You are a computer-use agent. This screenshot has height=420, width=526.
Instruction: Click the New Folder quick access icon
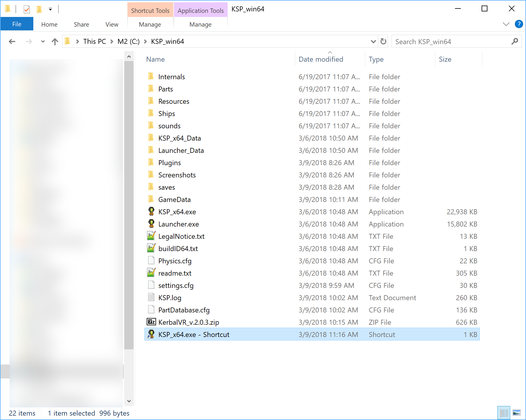click(x=39, y=9)
